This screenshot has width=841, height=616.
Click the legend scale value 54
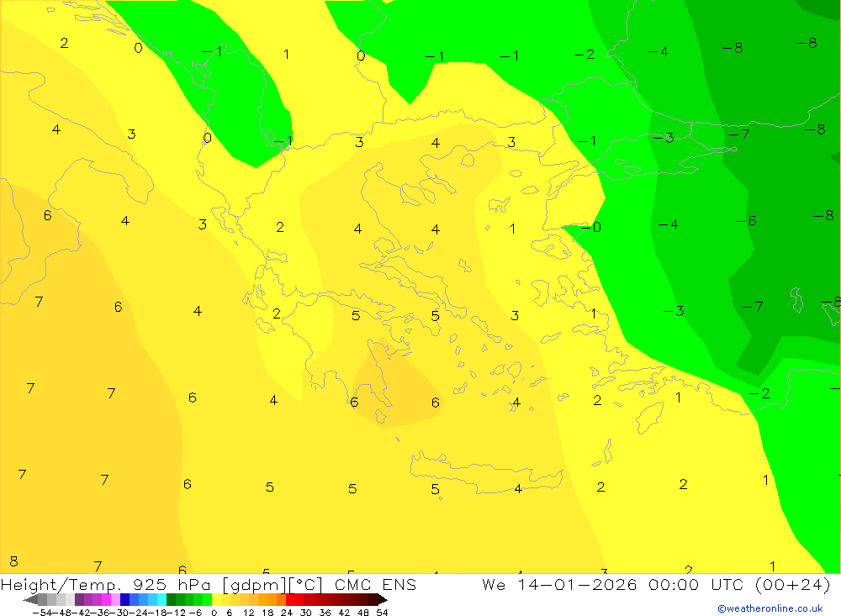pos(382,613)
